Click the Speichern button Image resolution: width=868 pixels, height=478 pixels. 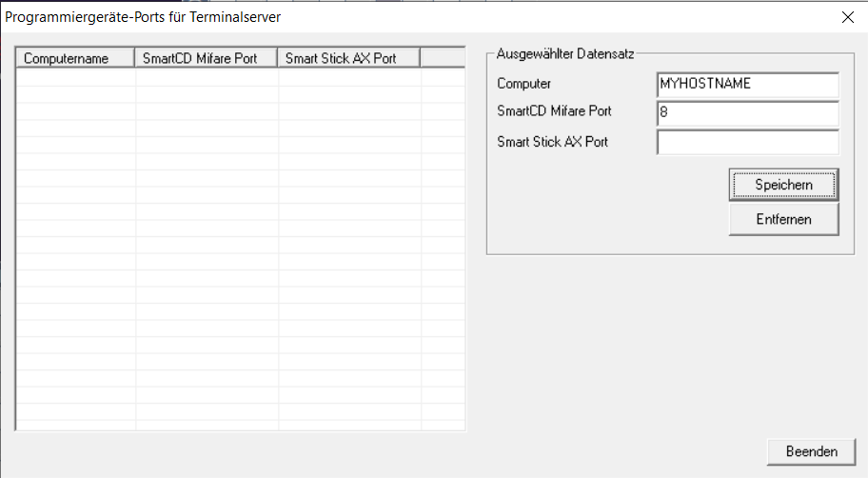click(783, 185)
